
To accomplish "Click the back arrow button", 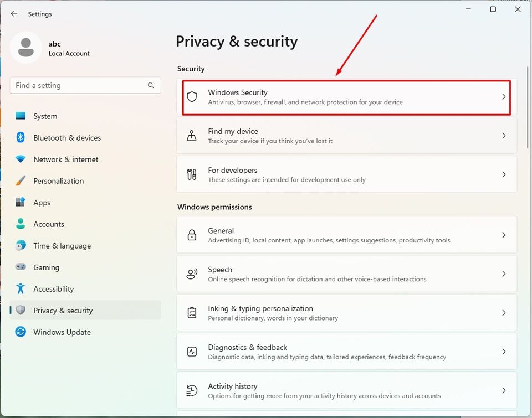I will pos(14,14).
